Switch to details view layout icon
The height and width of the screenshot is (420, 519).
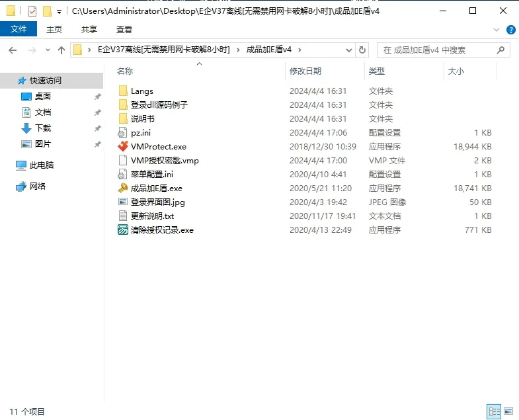pyautogui.click(x=494, y=411)
